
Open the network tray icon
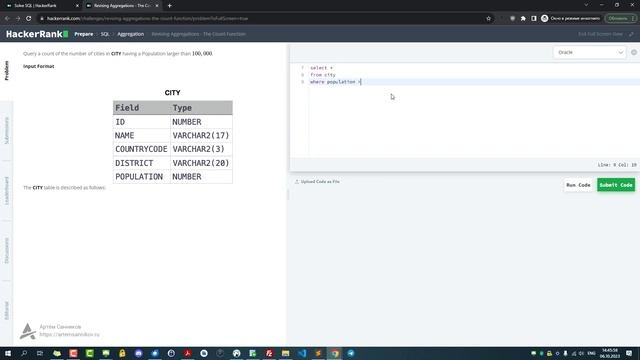tap(574, 353)
